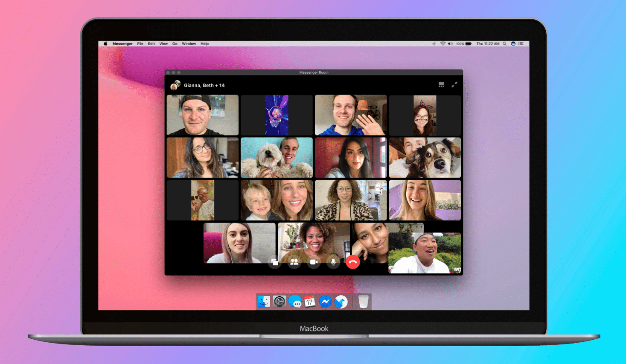Open the blue origami bird app in dock
Viewport: 626px width, 364px height.
(x=341, y=302)
